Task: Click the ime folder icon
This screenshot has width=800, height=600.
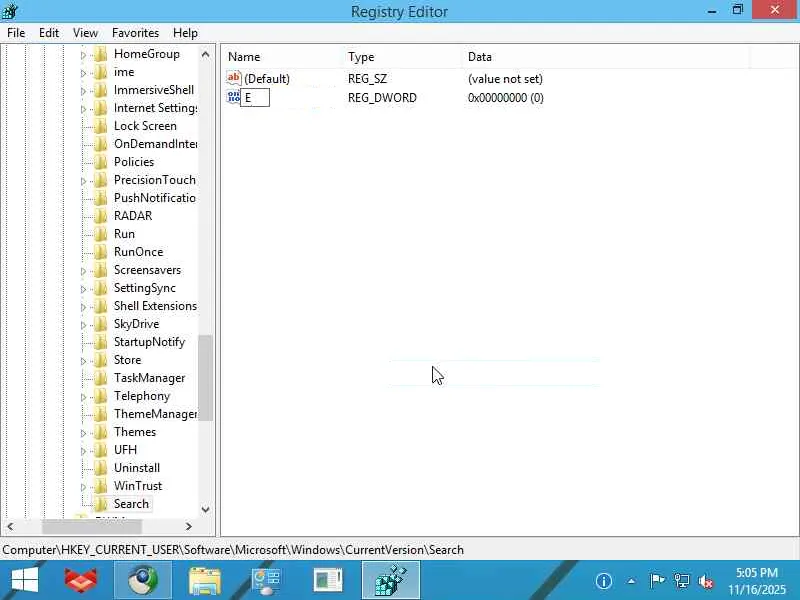Action: click(x=101, y=72)
